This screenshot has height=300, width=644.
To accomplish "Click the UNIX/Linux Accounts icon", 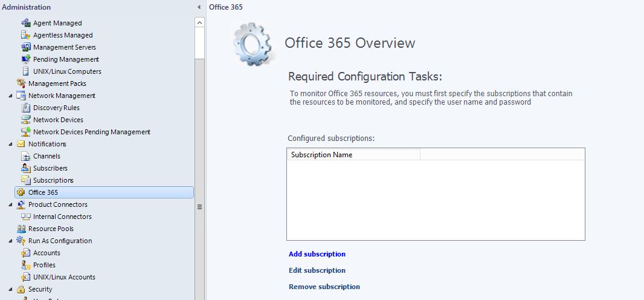I will pos(26,277).
